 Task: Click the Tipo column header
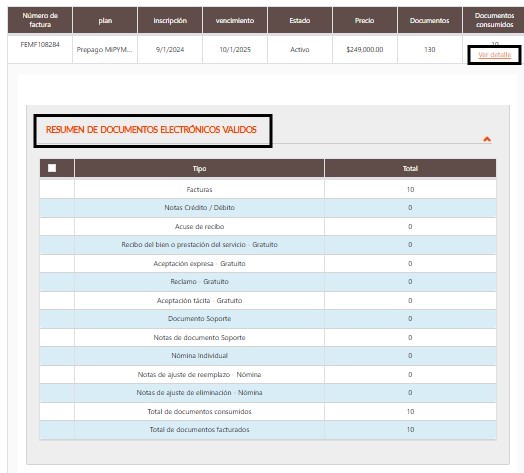(199, 168)
